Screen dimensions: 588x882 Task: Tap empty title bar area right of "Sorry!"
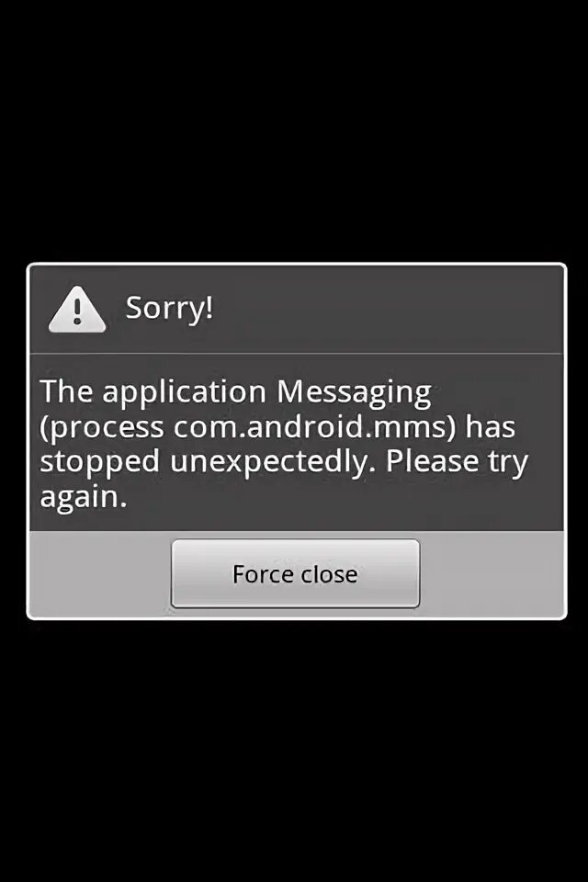click(389, 310)
